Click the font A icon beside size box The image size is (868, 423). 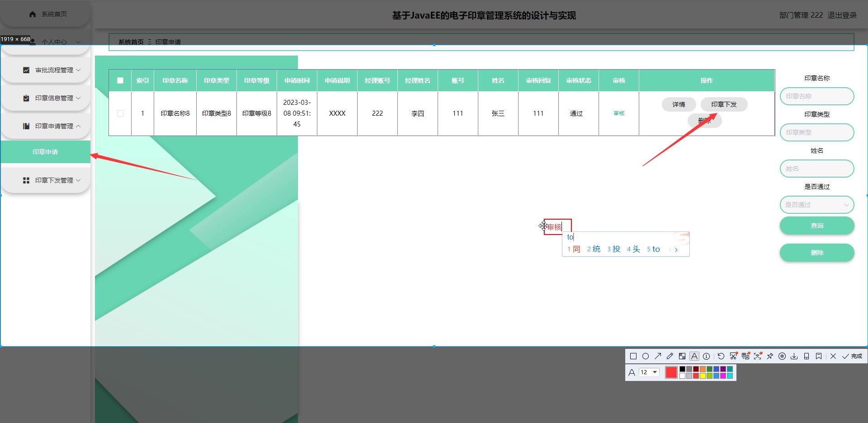[632, 372]
